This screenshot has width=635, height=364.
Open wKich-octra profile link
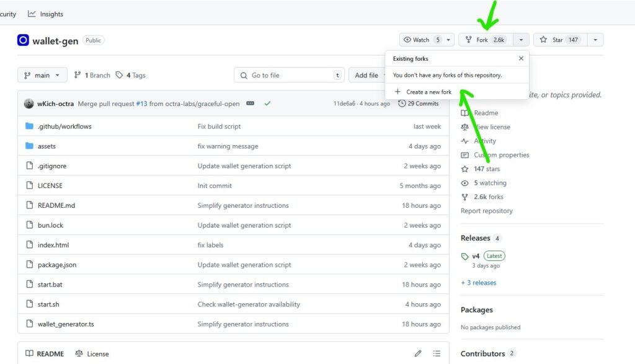[x=55, y=104]
